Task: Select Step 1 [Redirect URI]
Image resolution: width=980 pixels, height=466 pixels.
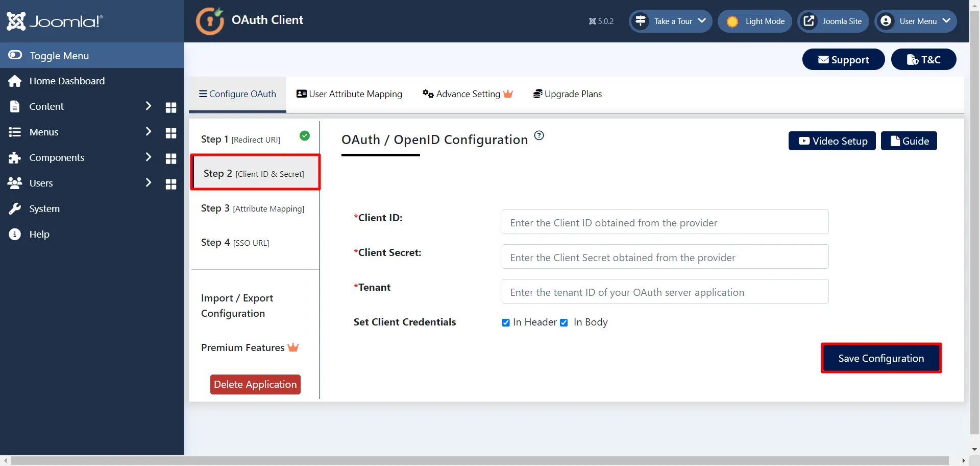Action: click(255, 138)
